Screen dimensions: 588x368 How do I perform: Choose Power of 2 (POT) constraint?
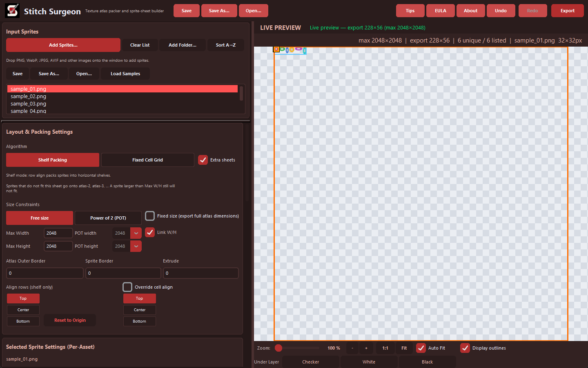point(108,218)
